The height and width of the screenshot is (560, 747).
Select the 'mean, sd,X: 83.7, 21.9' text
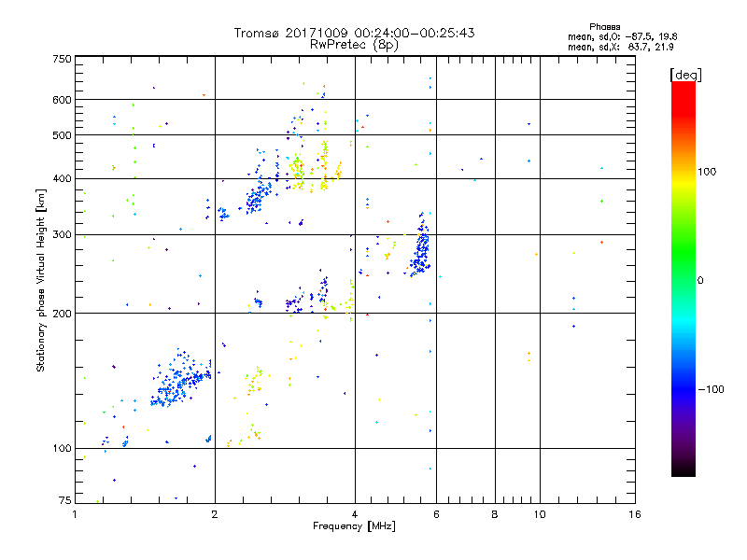coord(620,47)
